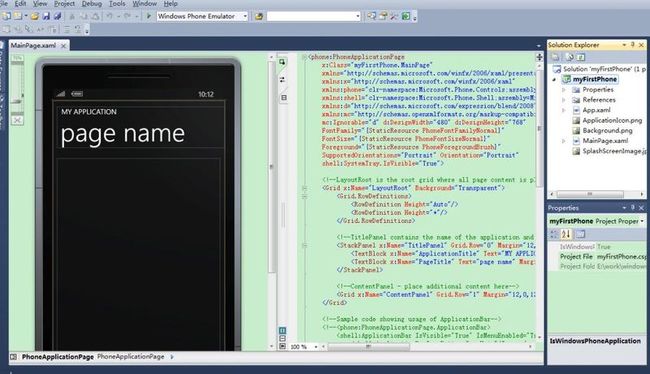Click the designer zoom slider thumb
This screenshot has width=650, height=374.
pyautogui.click(x=17, y=101)
